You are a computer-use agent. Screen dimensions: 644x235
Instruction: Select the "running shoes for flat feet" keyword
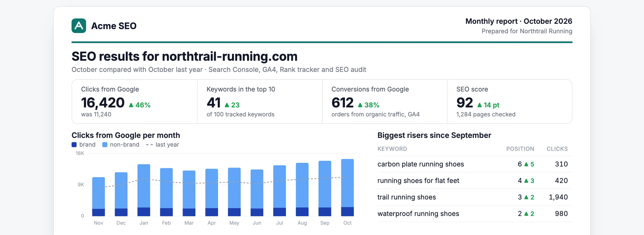tap(418, 181)
